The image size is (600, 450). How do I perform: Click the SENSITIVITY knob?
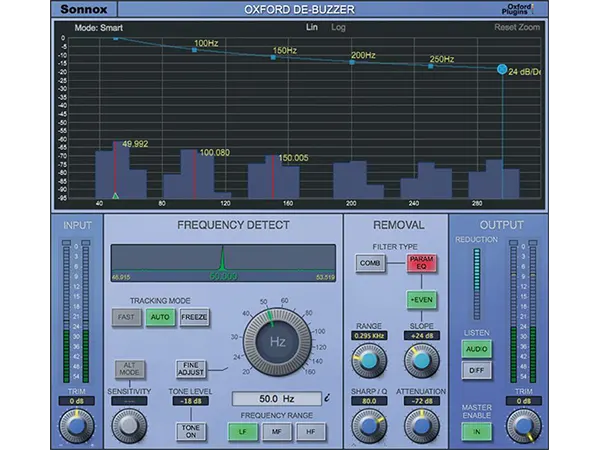(129, 426)
